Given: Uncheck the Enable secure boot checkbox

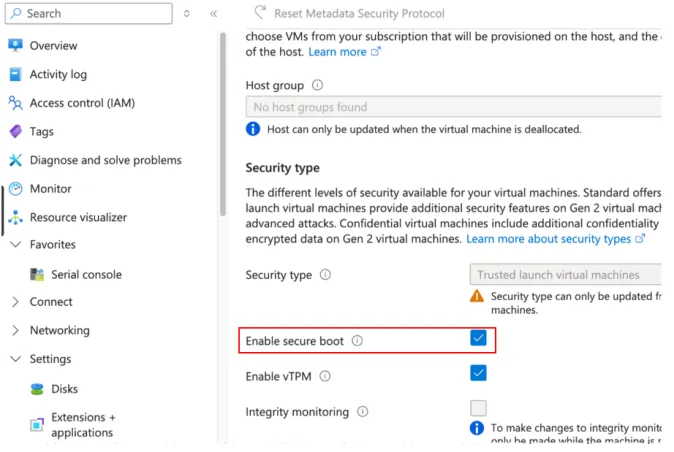Looking at the screenshot, I should coord(478,338).
